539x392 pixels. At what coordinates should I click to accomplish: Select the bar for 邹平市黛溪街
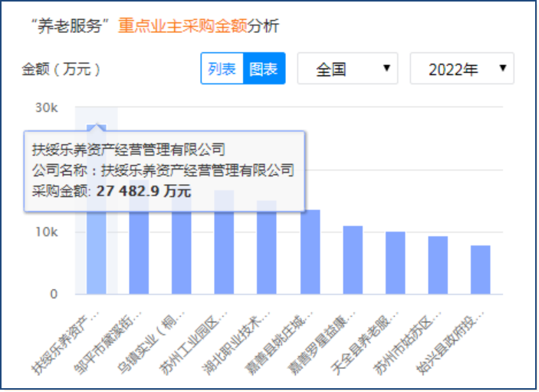click(x=139, y=253)
